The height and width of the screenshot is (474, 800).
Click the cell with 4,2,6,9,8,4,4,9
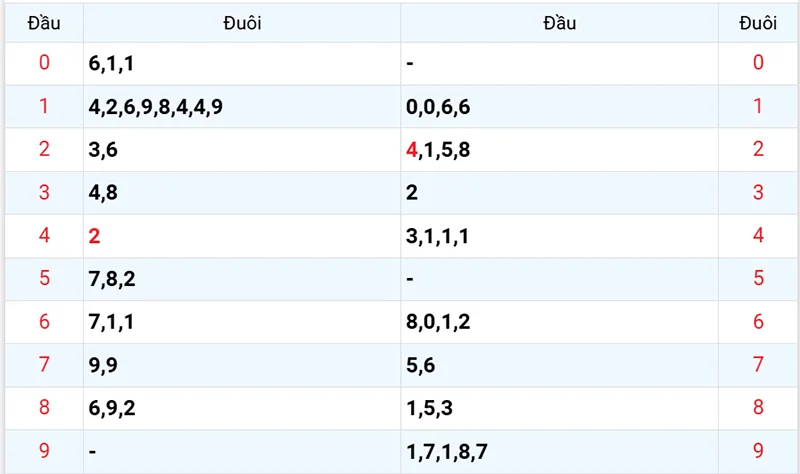click(x=155, y=107)
